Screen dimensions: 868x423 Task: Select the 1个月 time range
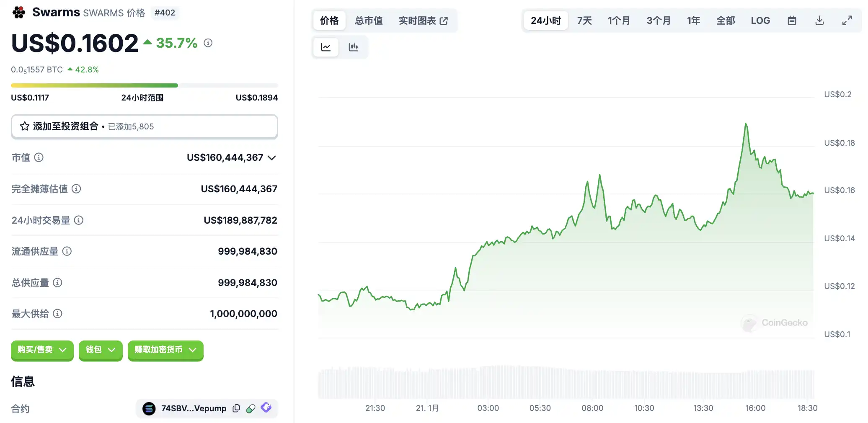619,21
